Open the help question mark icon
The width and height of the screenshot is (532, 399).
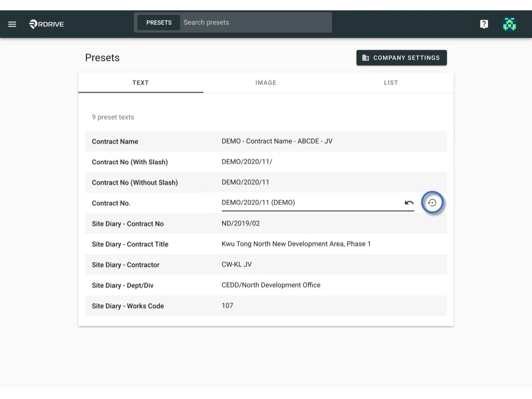484,24
